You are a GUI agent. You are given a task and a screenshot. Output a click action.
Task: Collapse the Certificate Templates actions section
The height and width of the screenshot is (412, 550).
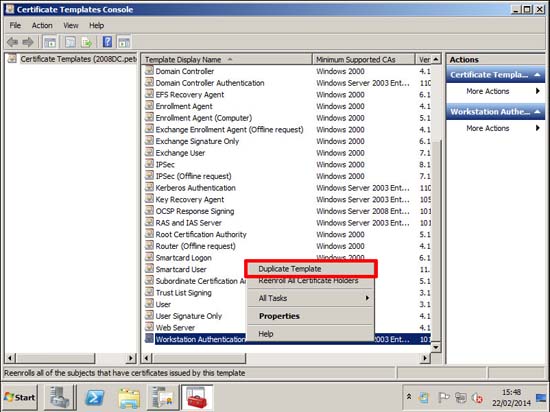click(x=537, y=75)
